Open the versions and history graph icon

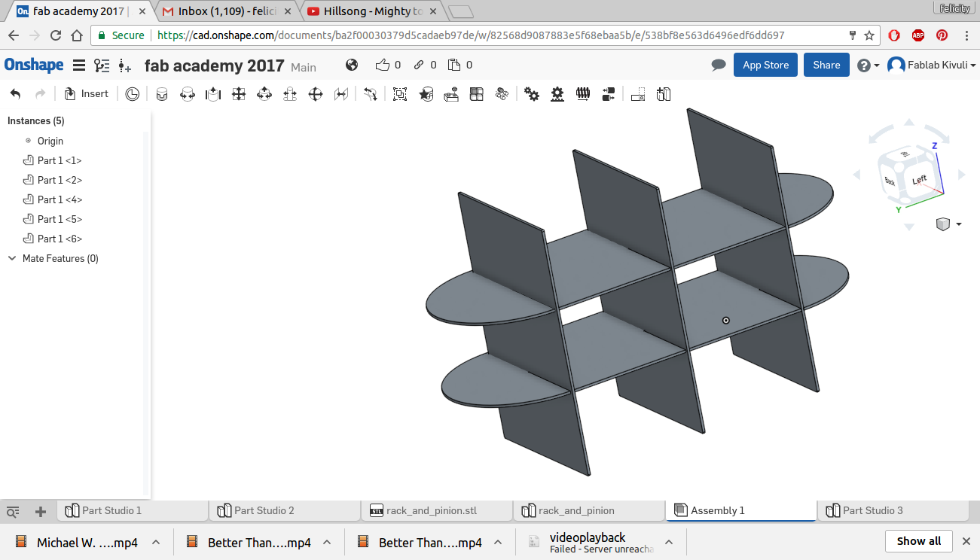tap(102, 65)
